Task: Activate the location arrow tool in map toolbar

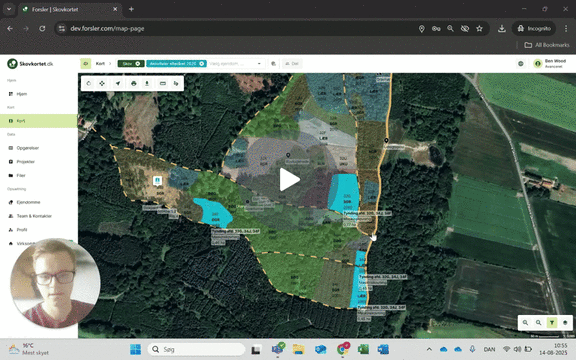Action: (x=118, y=83)
